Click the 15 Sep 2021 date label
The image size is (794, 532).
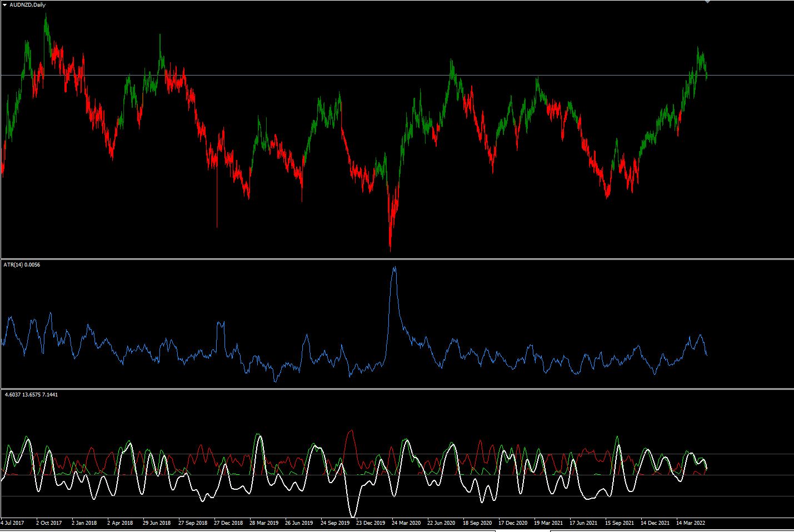(620, 523)
